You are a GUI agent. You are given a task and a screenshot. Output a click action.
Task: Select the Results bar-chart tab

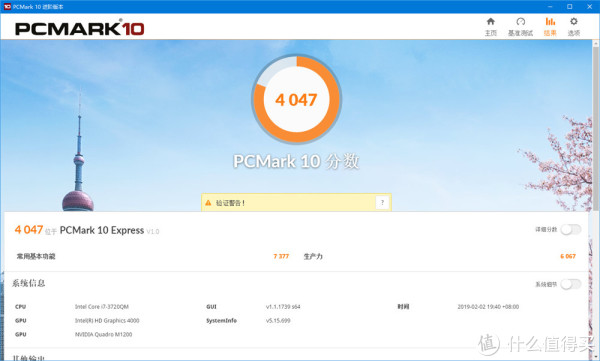(550, 26)
